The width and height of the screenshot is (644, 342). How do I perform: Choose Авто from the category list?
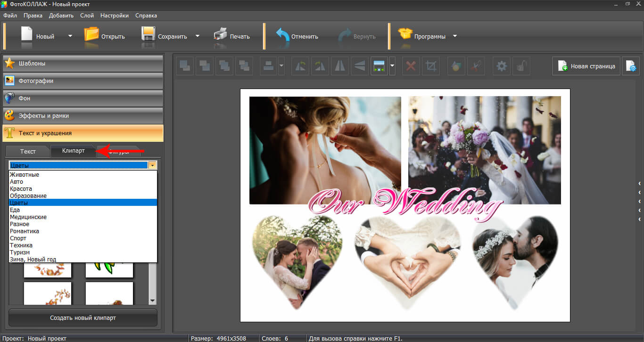(x=83, y=182)
